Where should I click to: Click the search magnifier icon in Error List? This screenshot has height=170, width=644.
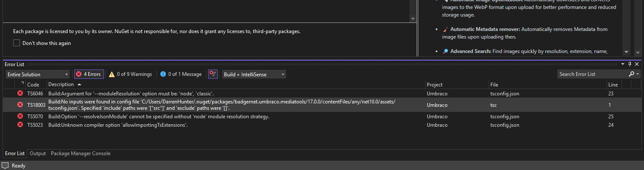(632, 74)
